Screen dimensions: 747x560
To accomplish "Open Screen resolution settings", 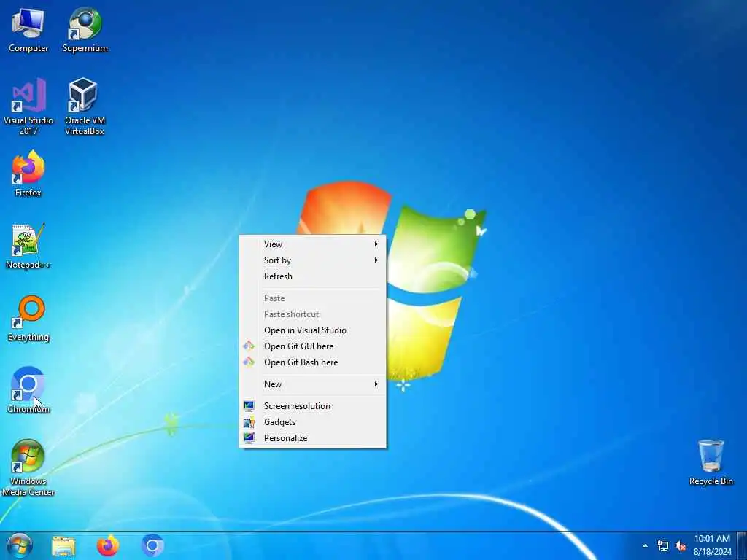I will click(x=312, y=406).
